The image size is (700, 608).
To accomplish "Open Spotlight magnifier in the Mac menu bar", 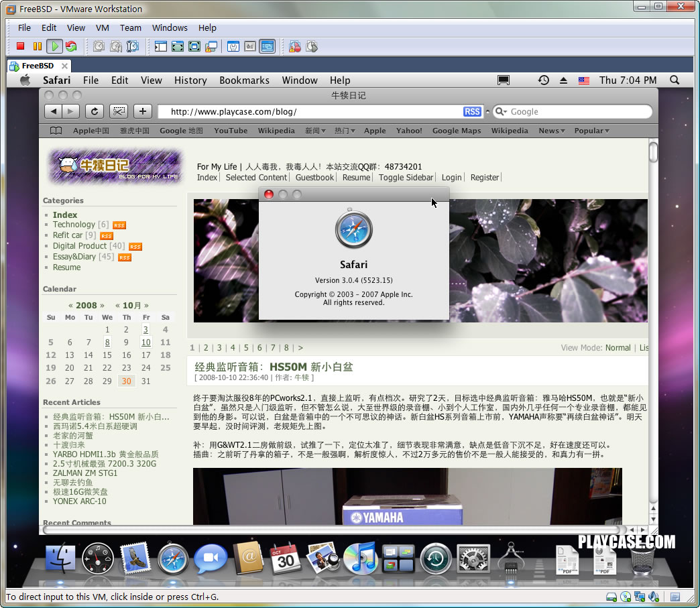I will 675,80.
